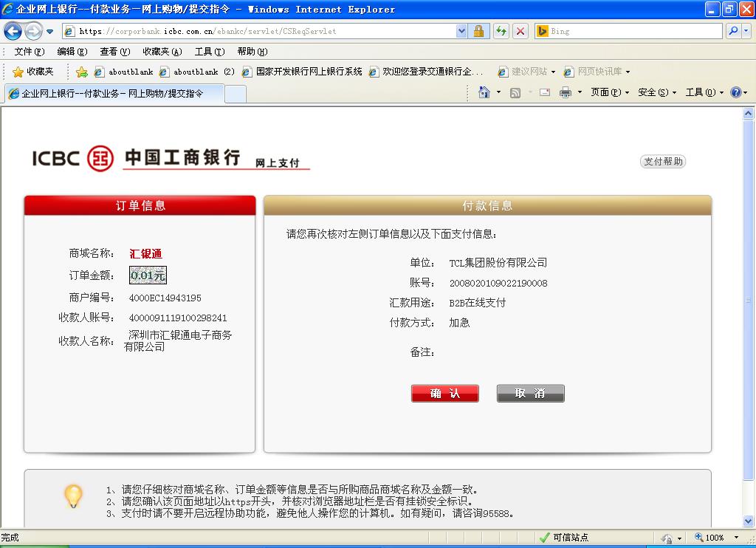Image resolution: width=756 pixels, height=548 pixels.
Task: Click the read mail envelope icon
Action: click(545, 92)
